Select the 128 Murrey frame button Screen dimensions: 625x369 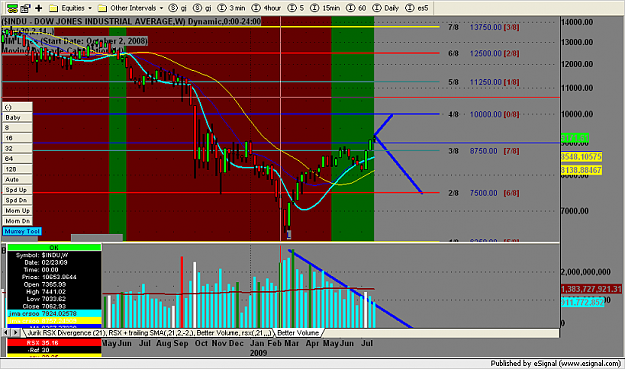[x=17, y=169]
